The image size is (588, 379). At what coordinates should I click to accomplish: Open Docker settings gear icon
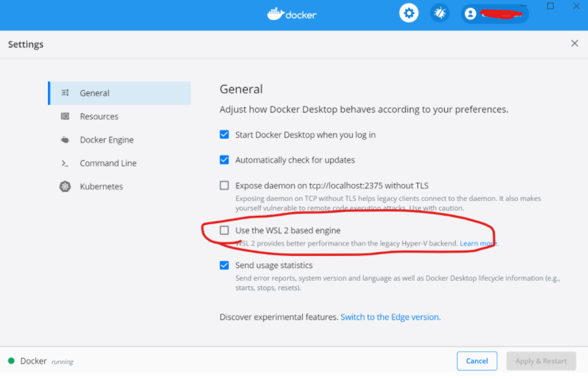pyautogui.click(x=409, y=13)
